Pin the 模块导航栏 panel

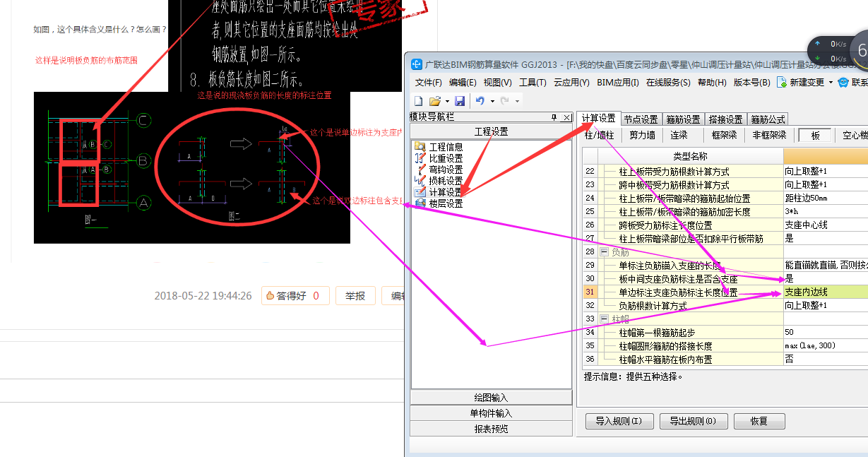pos(554,117)
